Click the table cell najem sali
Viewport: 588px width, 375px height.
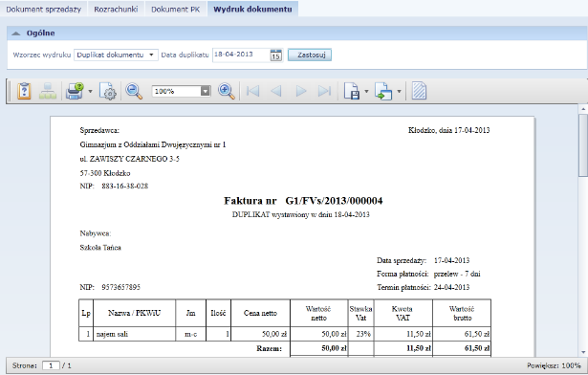(x=134, y=334)
